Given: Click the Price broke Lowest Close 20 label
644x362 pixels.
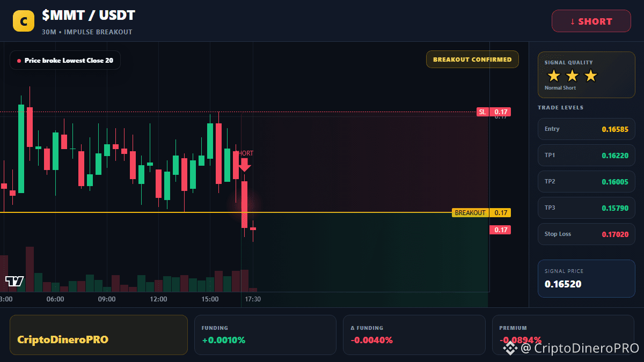Looking at the screenshot, I should point(65,61).
